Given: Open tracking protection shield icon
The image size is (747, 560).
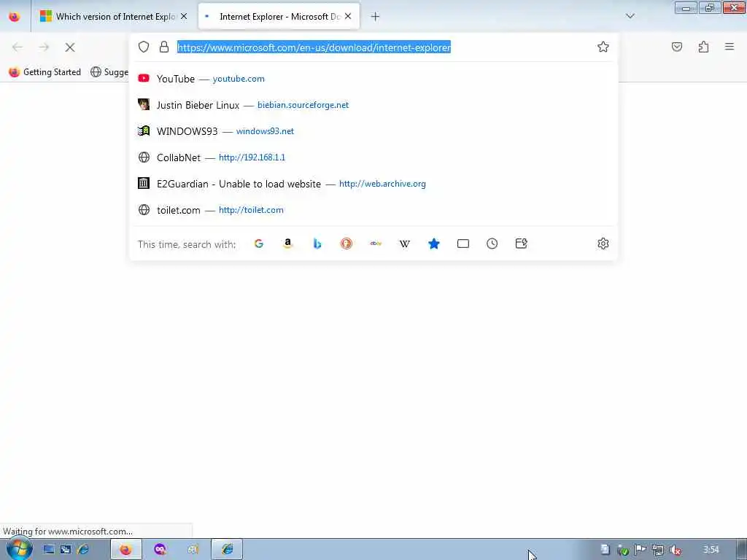Looking at the screenshot, I should tap(144, 47).
